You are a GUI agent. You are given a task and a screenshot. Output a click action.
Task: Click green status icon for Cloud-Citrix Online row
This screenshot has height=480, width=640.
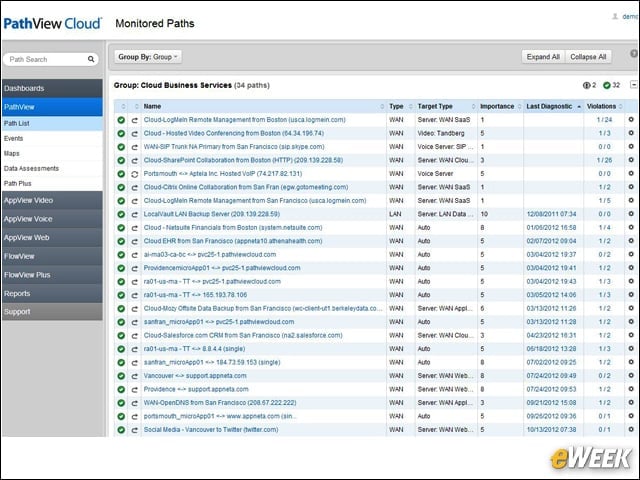point(121,187)
